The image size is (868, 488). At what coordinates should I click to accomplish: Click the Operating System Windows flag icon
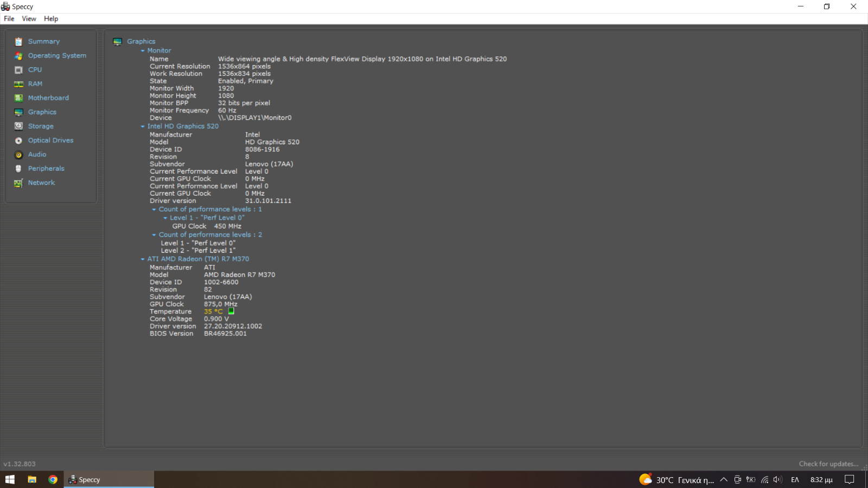18,56
